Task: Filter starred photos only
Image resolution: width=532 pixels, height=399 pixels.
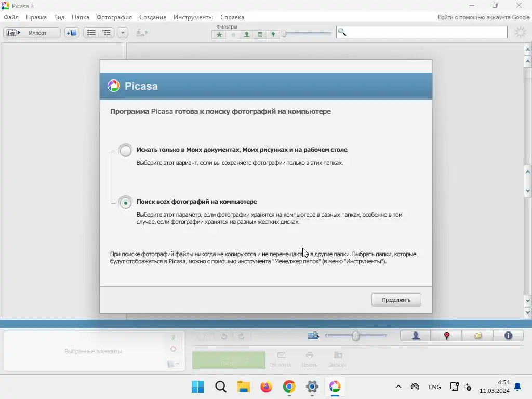Action: click(x=219, y=35)
